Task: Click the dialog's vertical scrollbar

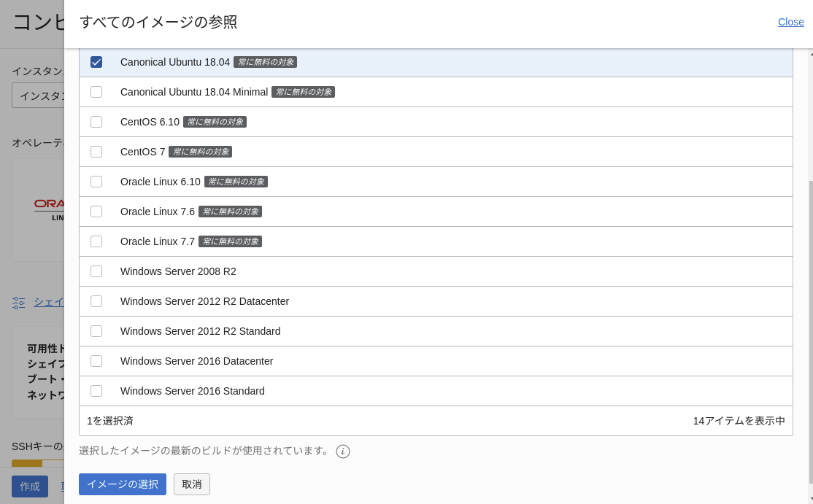Action: 810,328
